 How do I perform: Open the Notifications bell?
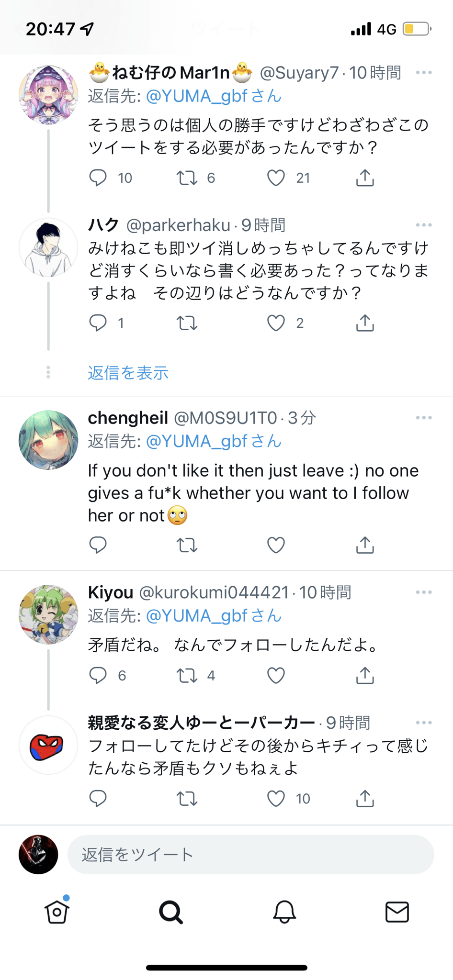[284, 912]
